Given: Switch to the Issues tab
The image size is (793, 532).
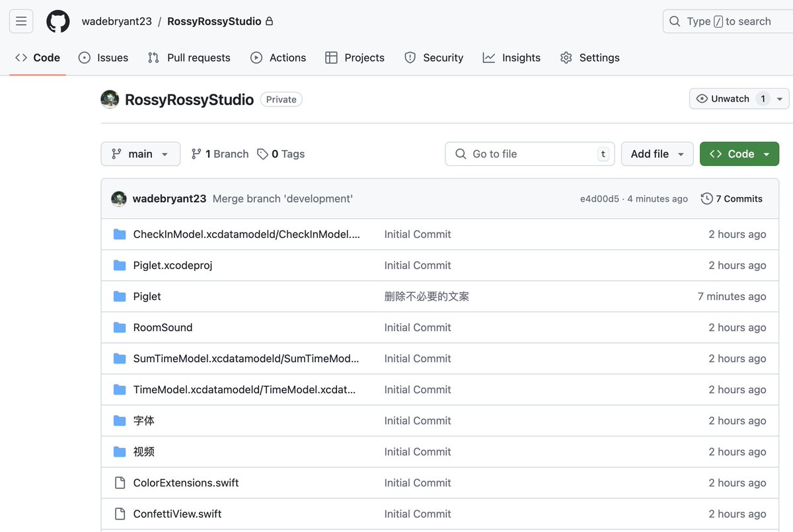Looking at the screenshot, I should (103, 57).
